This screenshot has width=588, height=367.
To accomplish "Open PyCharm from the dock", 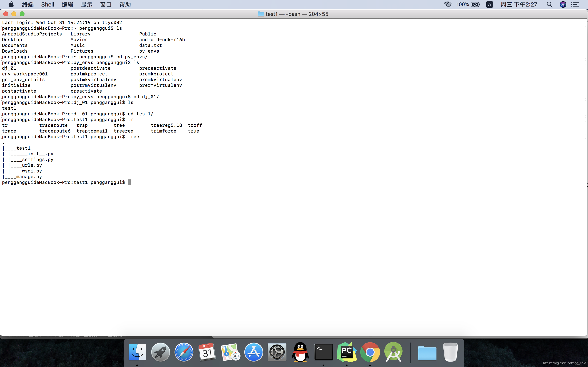I will (x=347, y=352).
